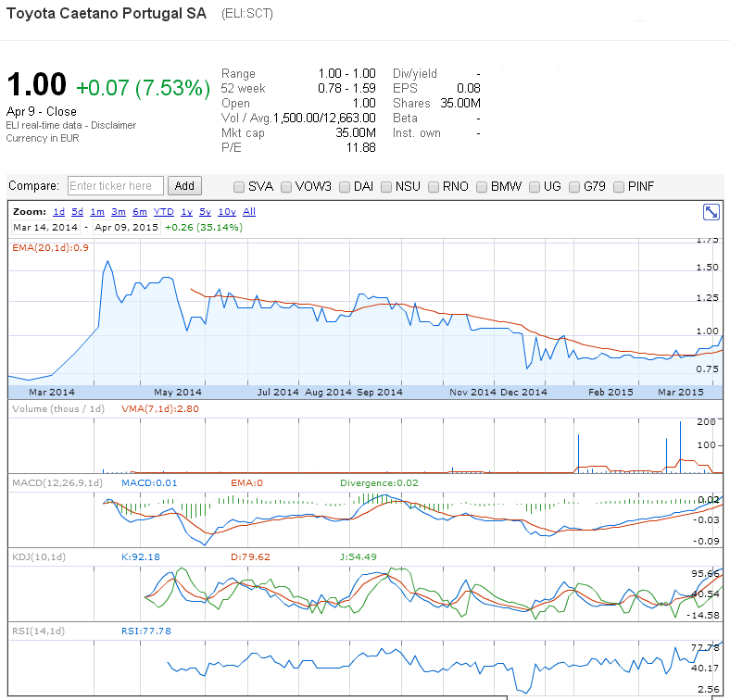Zoom chart to 1m range
Viewport: 730px width, 700px height.
coord(97,212)
